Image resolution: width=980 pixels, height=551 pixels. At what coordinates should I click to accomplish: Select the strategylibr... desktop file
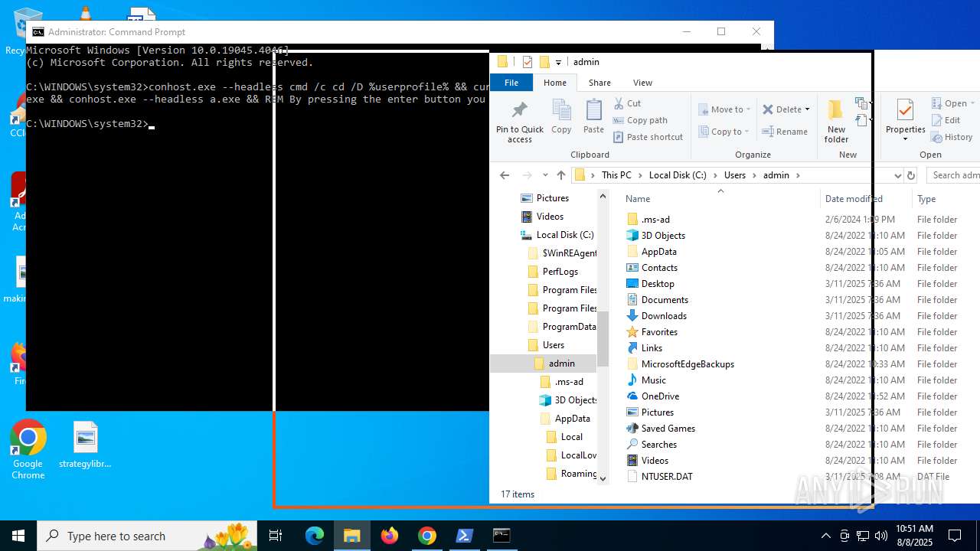tap(85, 445)
